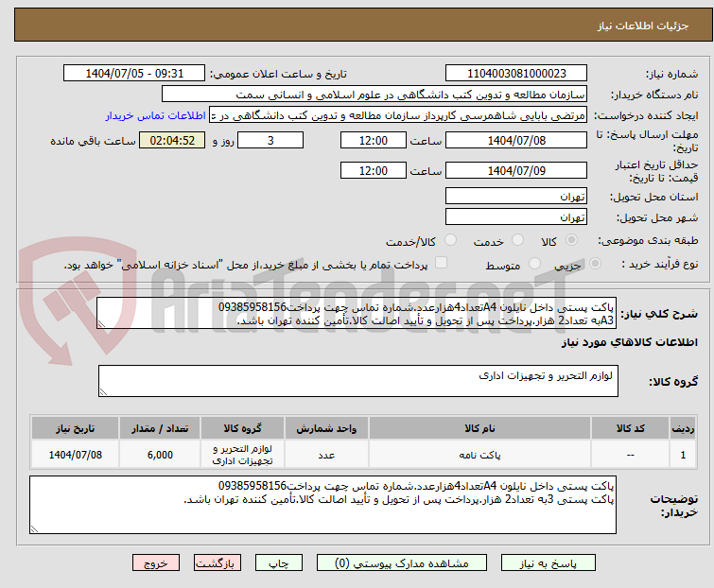Select the خدمت radio button
714x588 pixels.
[517, 240]
